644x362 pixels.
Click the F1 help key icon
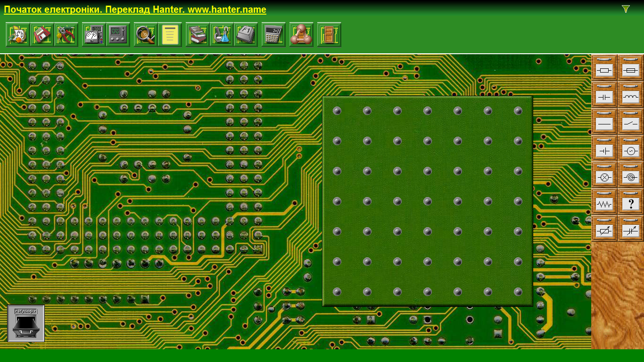[246, 35]
